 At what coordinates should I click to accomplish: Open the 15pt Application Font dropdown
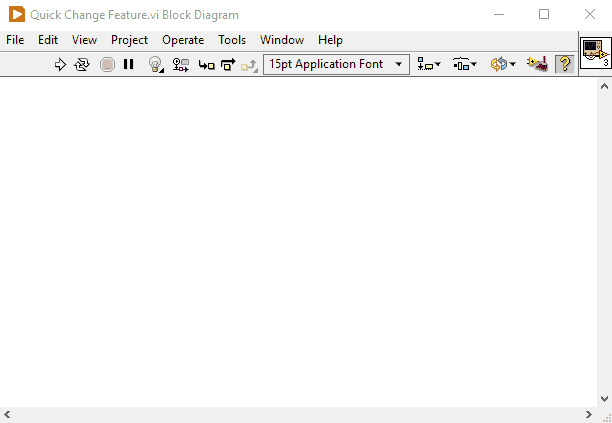(336, 64)
